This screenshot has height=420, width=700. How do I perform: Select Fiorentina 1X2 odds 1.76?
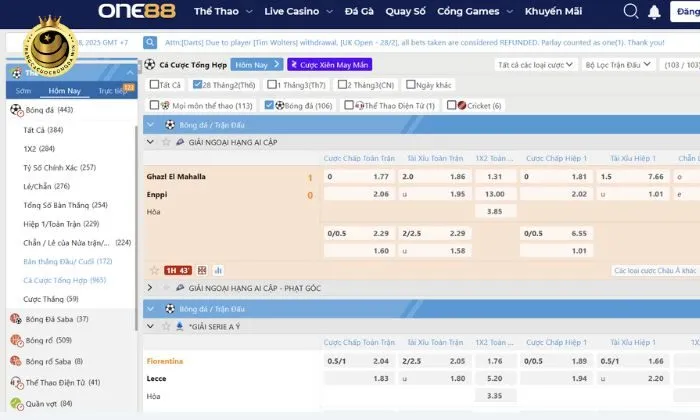495,361
